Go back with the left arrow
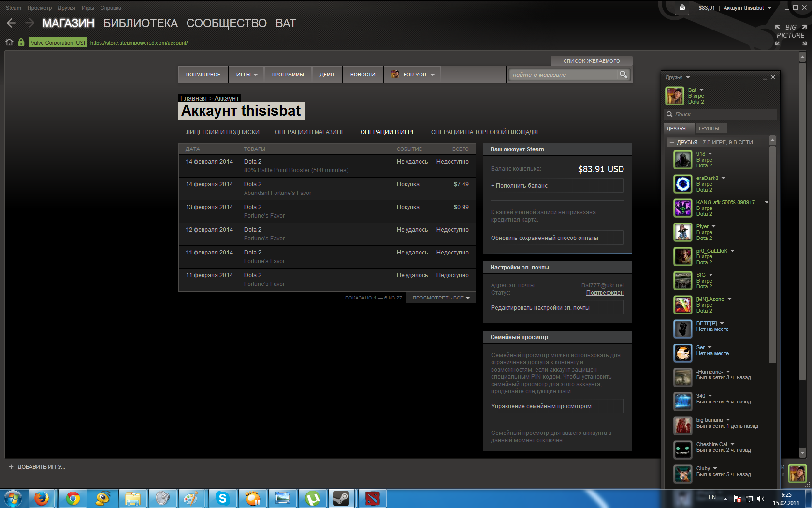 pyautogui.click(x=12, y=23)
